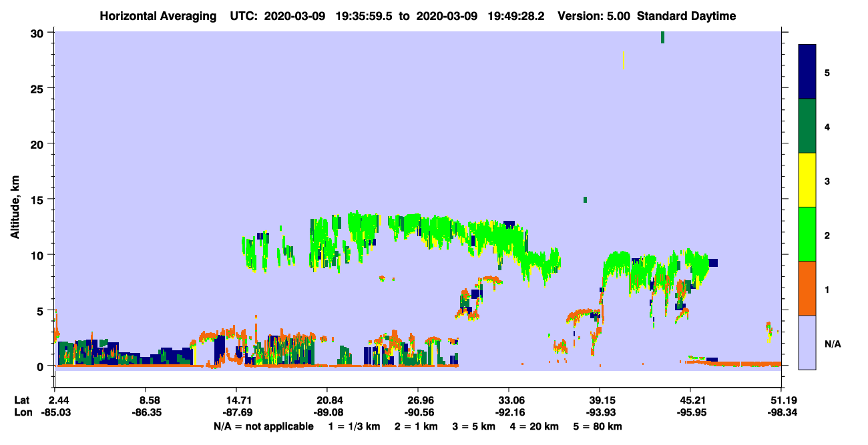Click the longitude value -92.16

pos(509,413)
